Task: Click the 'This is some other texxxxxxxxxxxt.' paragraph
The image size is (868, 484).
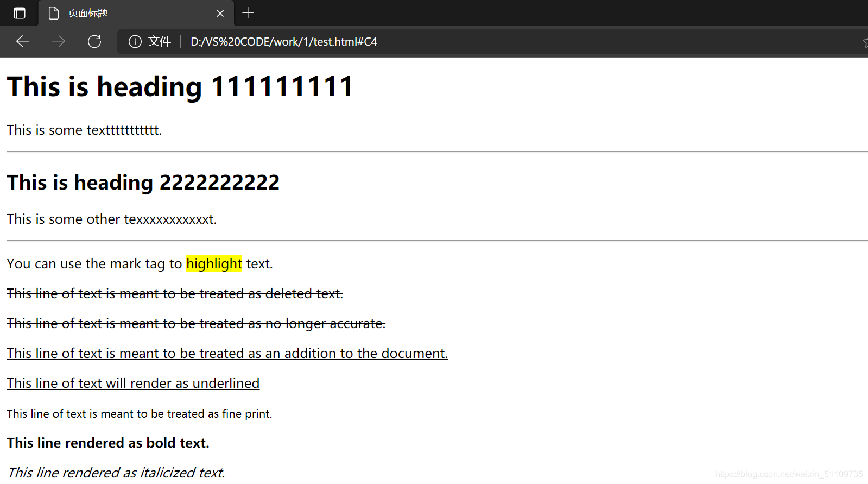Action: [x=112, y=219]
